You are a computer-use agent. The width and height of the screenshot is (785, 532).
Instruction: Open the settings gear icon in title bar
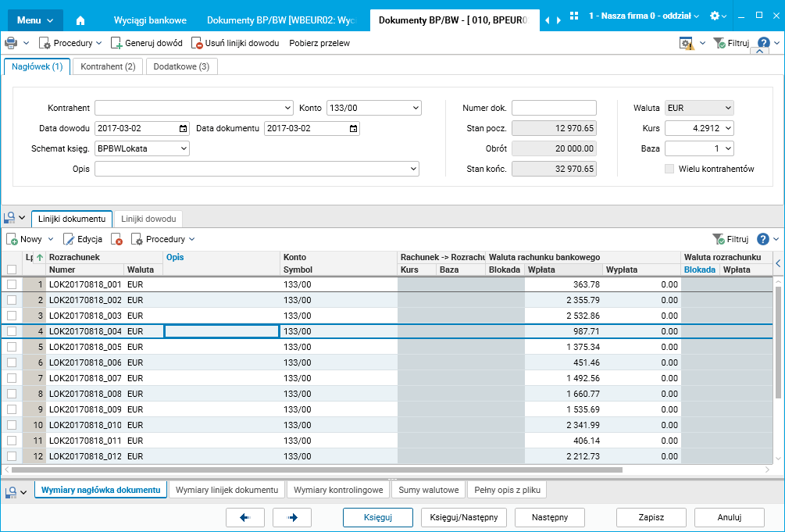(714, 16)
